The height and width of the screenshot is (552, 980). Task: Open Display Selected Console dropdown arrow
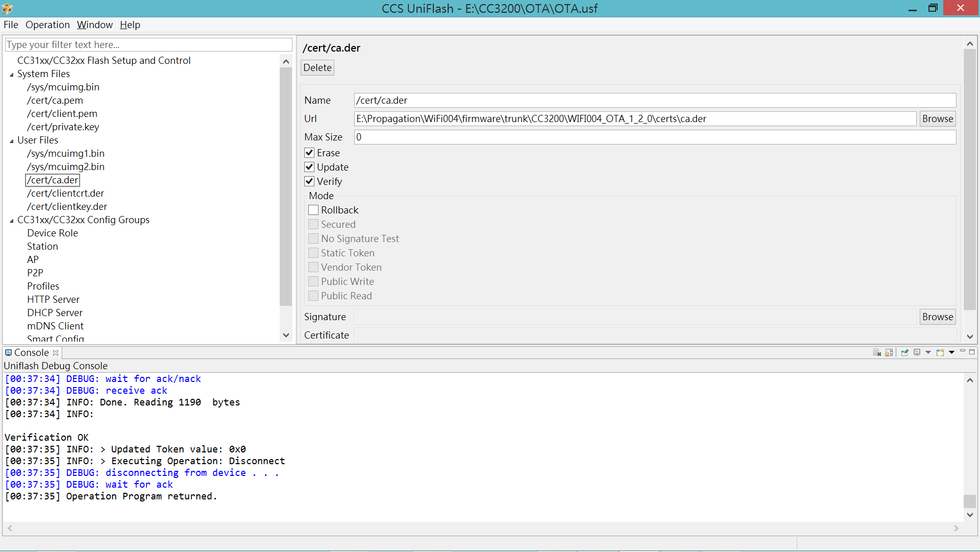click(x=928, y=352)
